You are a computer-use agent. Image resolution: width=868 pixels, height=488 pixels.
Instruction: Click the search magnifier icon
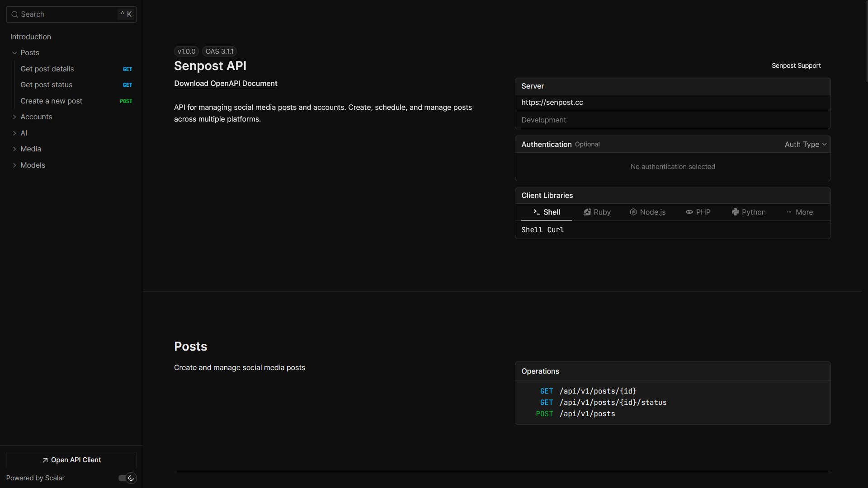[x=15, y=14]
